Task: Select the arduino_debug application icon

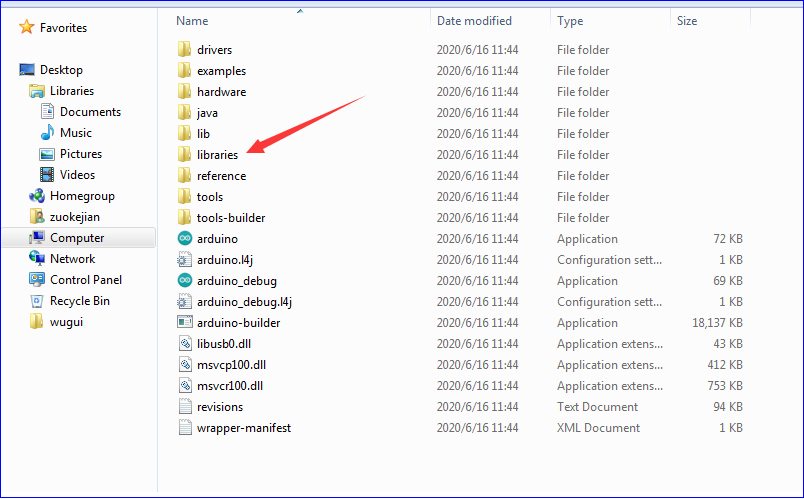Action: 185,281
